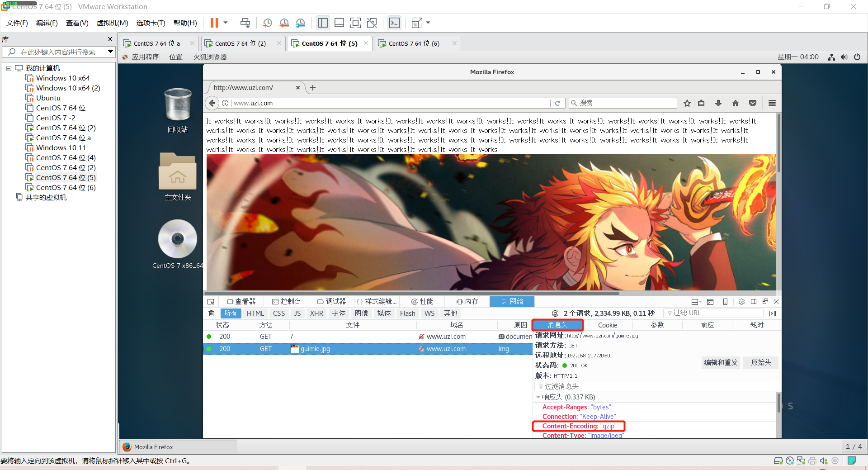
Task: Toggle the HTML network filter
Action: click(255, 313)
